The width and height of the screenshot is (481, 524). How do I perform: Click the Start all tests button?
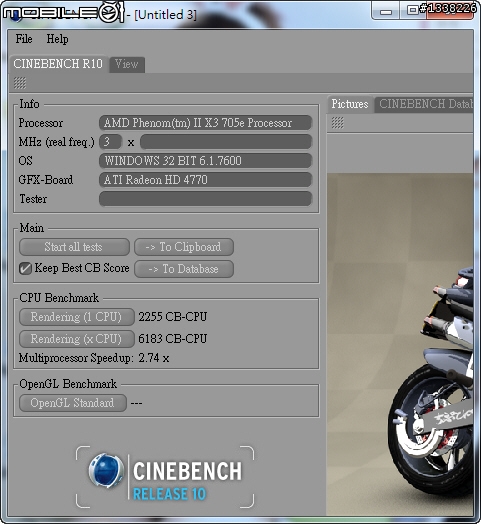pyautogui.click(x=74, y=247)
